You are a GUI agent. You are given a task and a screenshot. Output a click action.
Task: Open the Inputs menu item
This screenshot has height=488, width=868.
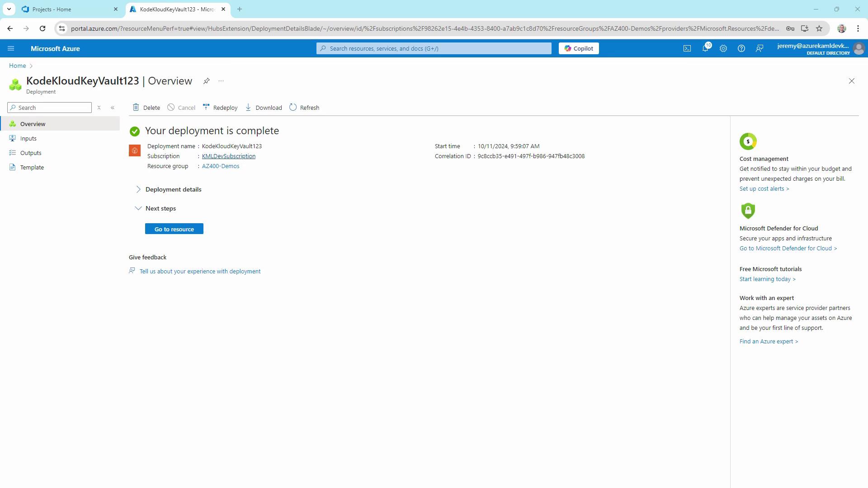28,138
